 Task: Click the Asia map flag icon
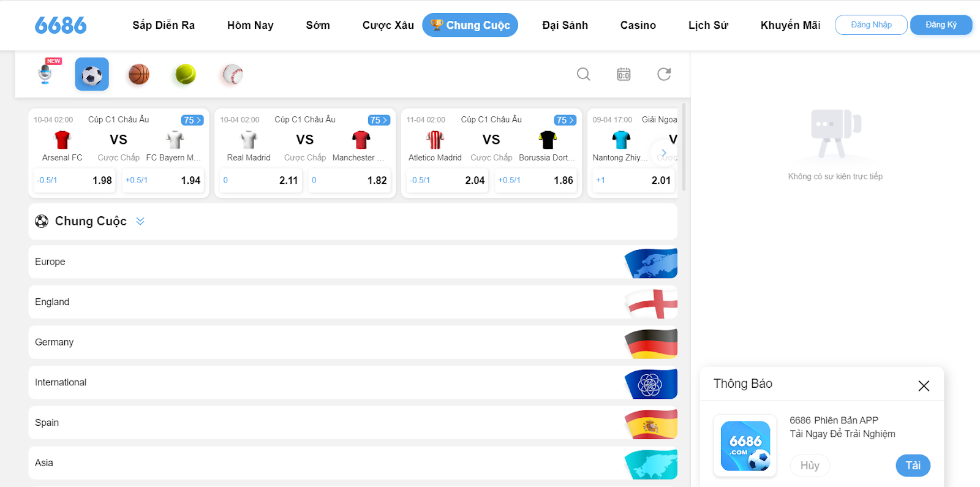pyautogui.click(x=651, y=464)
